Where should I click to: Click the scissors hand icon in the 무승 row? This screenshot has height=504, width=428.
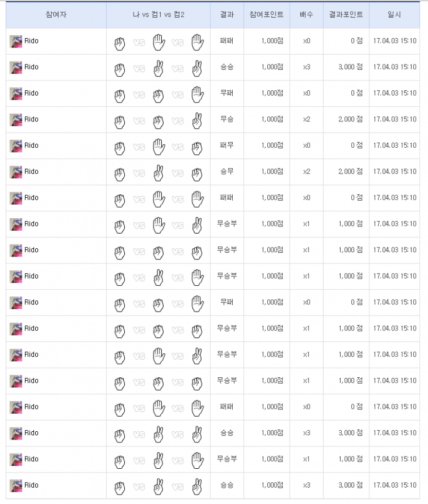(x=197, y=120)
